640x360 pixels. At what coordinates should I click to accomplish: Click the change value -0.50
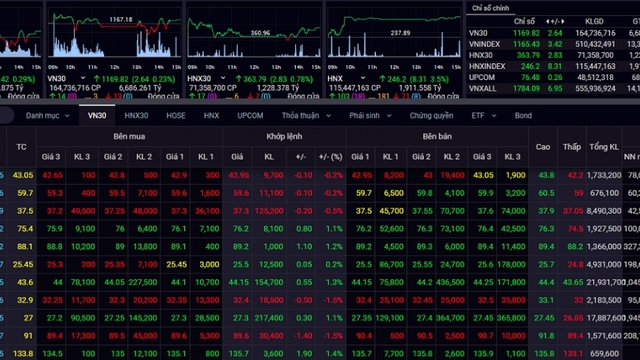coord(303,300)
